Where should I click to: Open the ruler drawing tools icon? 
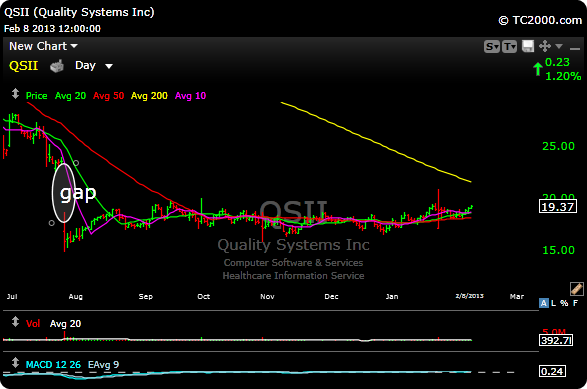click(577, 289)
